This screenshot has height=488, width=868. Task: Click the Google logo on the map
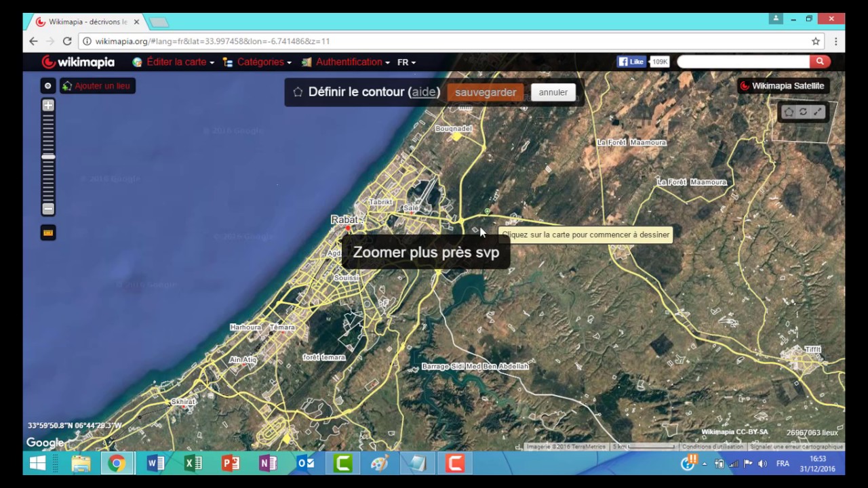point(45,443)
